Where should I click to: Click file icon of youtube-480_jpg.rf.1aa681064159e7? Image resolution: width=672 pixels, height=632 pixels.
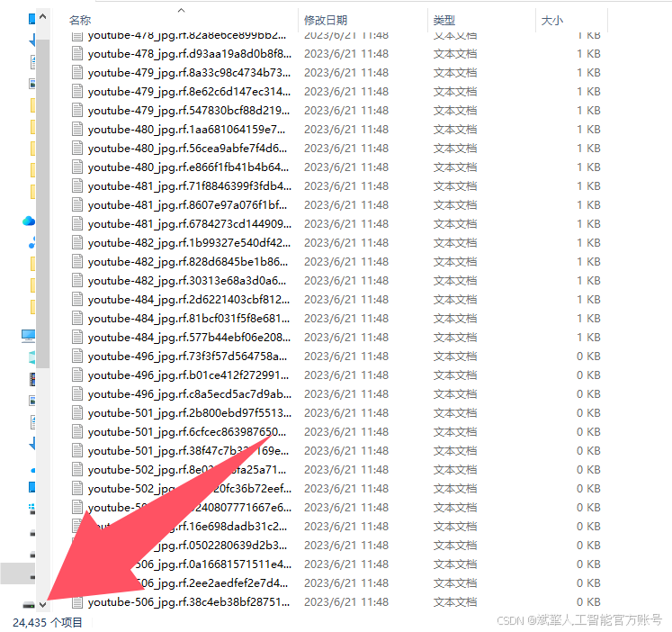click(x=77, y=129)
